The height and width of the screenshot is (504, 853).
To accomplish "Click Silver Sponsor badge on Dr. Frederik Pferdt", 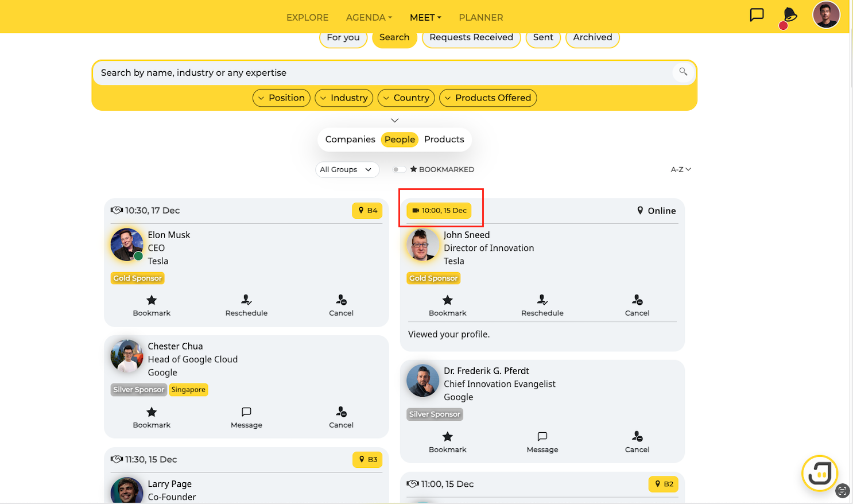I will (435, 414).
